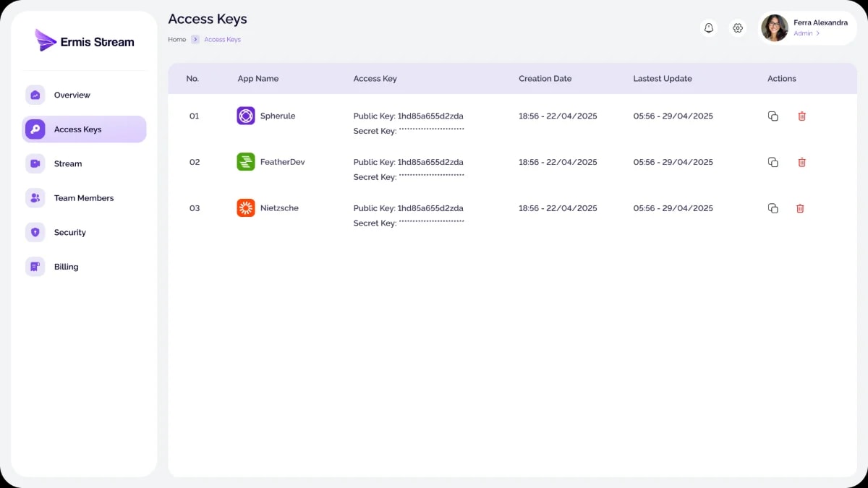868x488 pixels.
Task: Click the notification bell icon
Action: click(x=709, y=27)
